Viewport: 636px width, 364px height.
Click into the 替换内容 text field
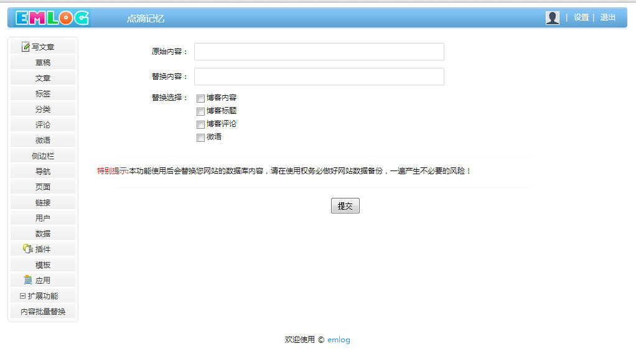319,77
